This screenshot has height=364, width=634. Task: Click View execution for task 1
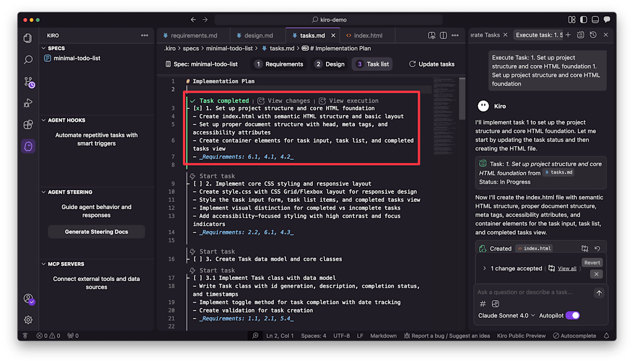point(349,100)
